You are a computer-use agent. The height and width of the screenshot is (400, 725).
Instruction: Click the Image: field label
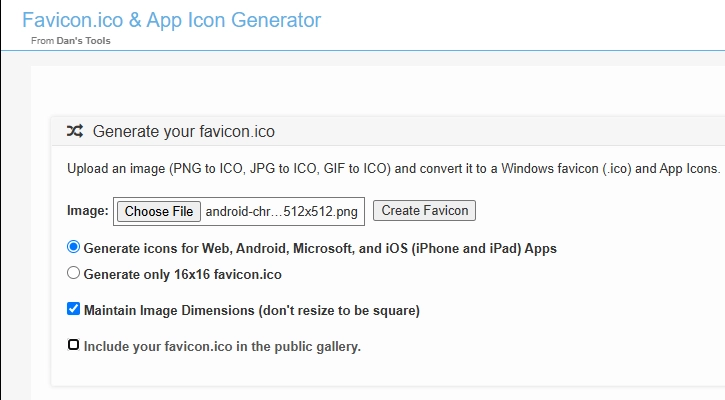coord(87,210)
